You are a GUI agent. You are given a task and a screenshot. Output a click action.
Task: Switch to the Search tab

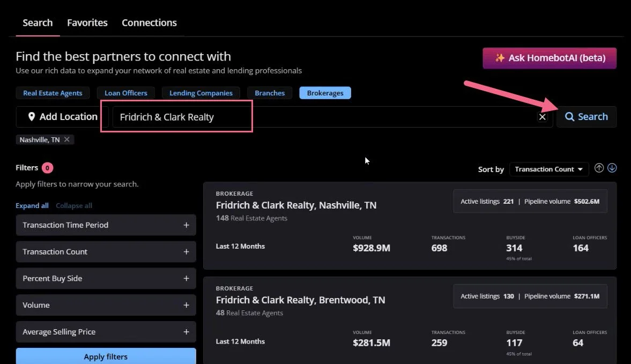pos(38,23)
